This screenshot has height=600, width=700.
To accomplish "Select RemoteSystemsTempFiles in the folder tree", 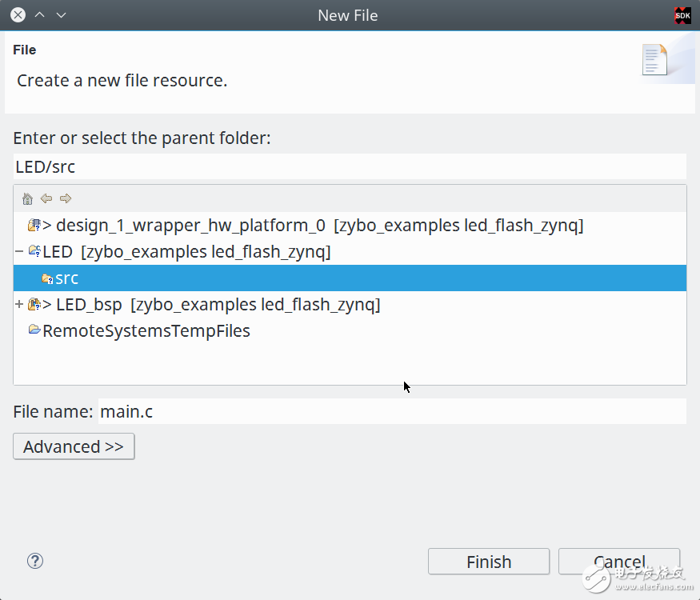I will [x=146, y=330].
